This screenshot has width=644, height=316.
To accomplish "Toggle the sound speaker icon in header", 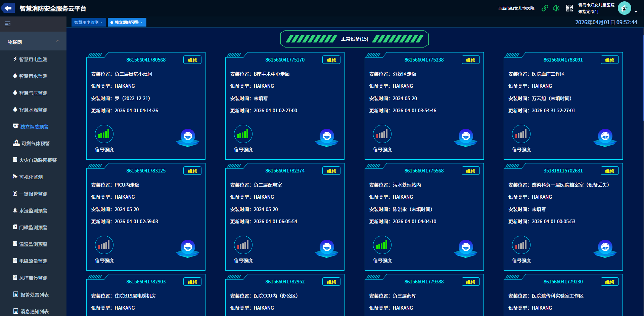I will pos(556,8).
